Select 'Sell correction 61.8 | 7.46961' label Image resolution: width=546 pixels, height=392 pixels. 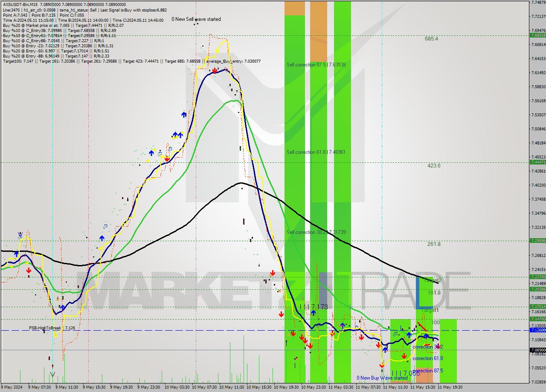click(316, 152)
